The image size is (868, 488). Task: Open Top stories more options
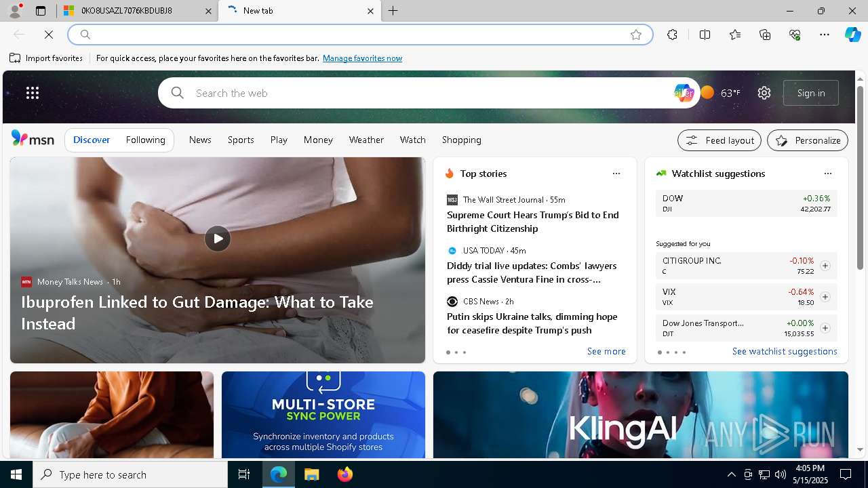click(x=616, y=174)
